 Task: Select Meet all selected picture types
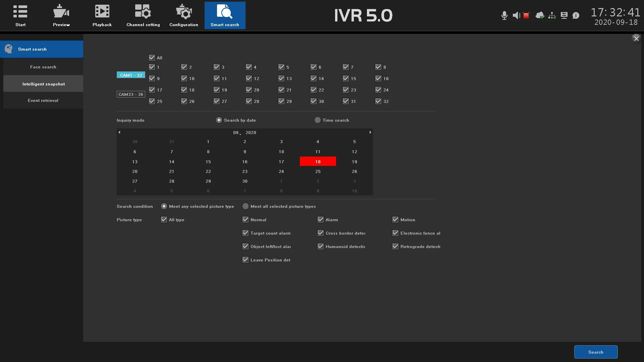tap(246, 206)
